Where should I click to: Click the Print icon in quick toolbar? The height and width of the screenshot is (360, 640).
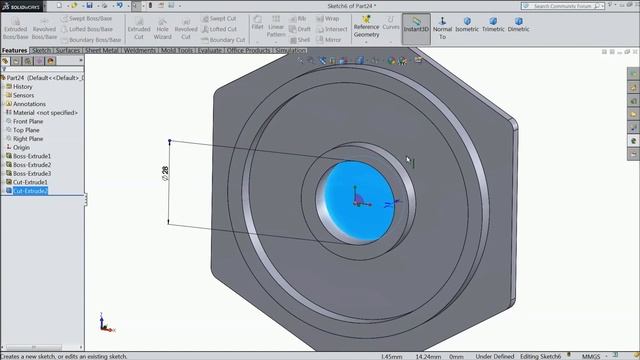pyautogui.click(x=104, y=6)
